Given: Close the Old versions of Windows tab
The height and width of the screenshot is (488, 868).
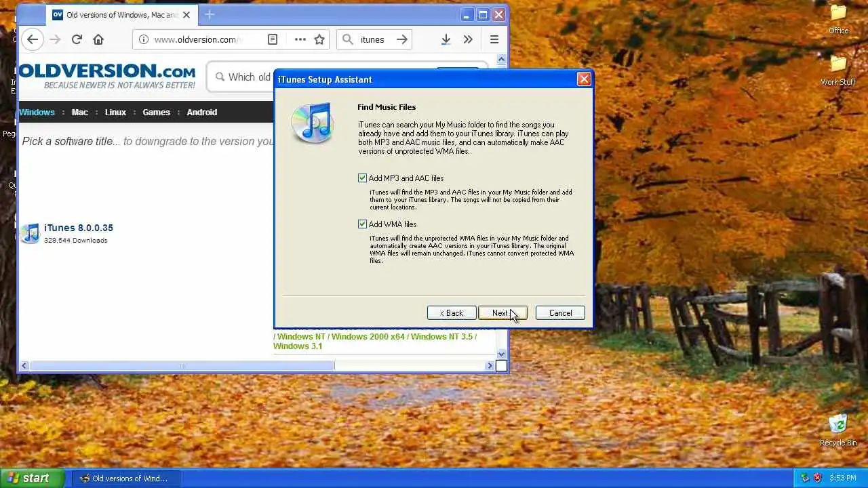Looking at the screenshot, I should (x=186, y=15).
